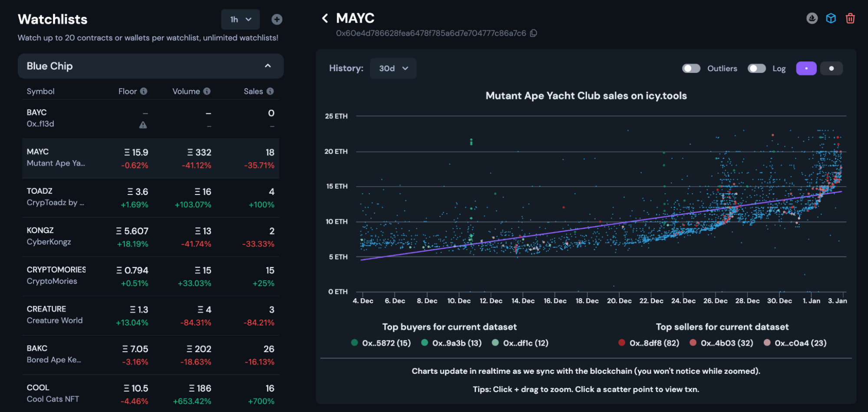Open the 1h timeframe dropdown
The image size is (868, 412).
pyautogui.click(x=241, y=20)
